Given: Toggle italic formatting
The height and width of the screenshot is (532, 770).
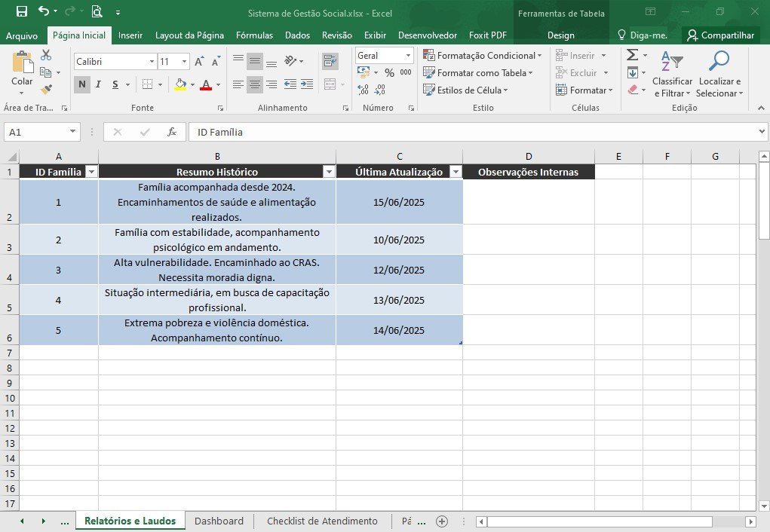Looking at the screenshot, I should pyautogui.click(x=98, y=84).
